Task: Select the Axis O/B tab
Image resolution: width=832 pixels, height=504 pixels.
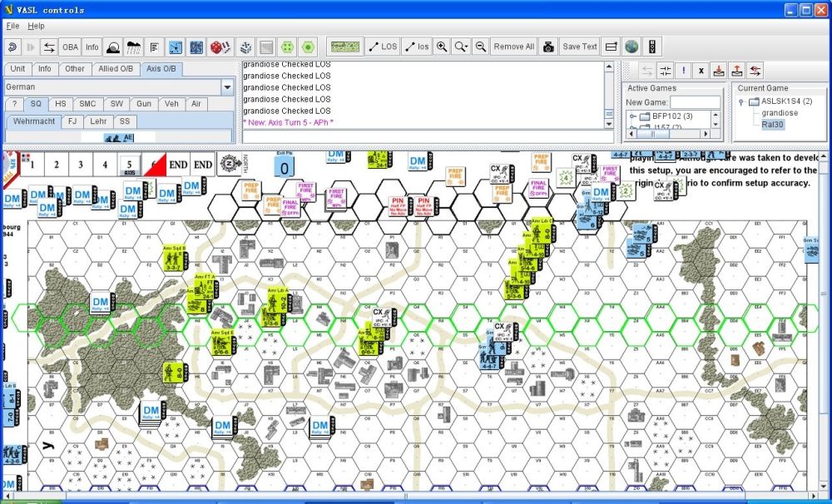Action: [x=161, y=69]
